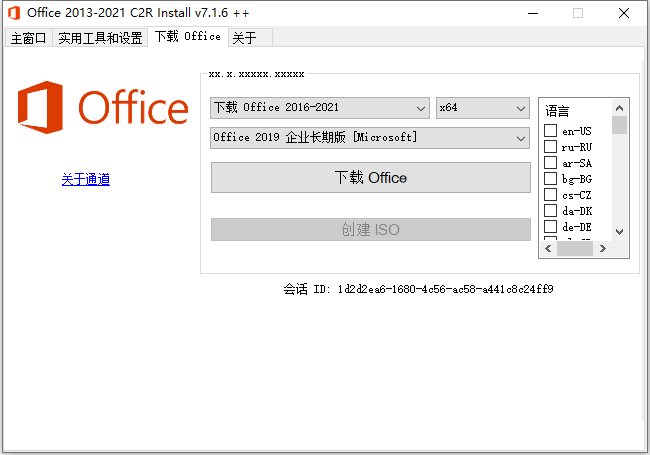This screenshot has width=650, height=455.
Task: Minimize the C2R Install window
Action: click(531, 13)
